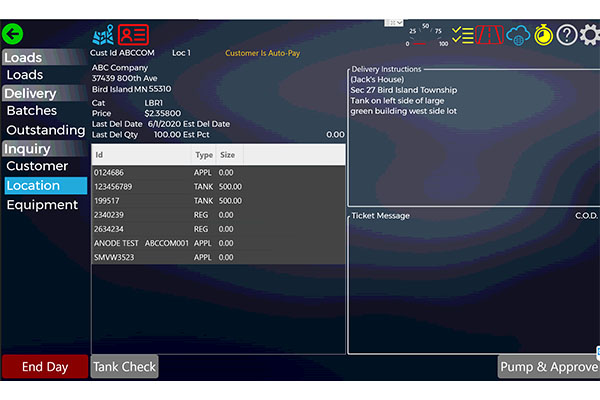Click the red road route icon
The image size is (600, 400).
(489, 35)
